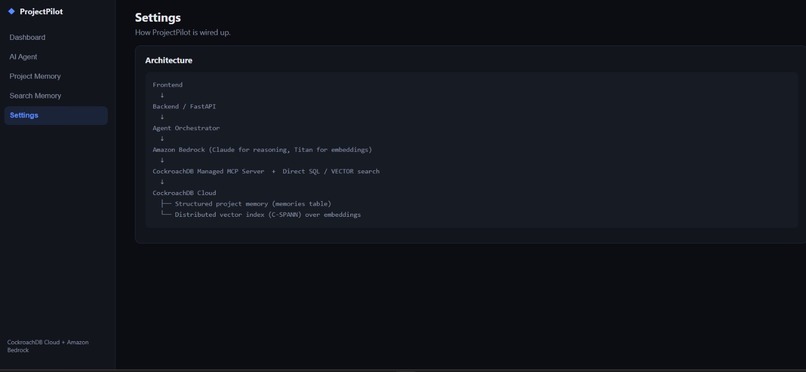This screenshot has height=372, width=806.
Task: Click the sidebar footer 'CockroachDB Cloud + Amazon Bedrock'
Action: click(x=48, y=346)
